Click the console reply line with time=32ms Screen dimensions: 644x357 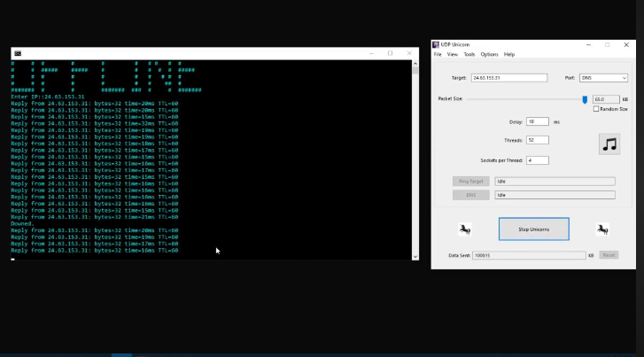95,124
